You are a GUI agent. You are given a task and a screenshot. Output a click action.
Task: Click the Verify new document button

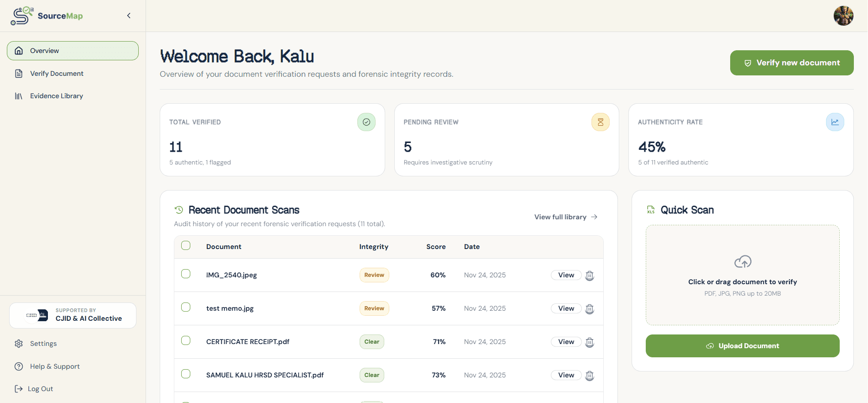(x=792, y=63)
